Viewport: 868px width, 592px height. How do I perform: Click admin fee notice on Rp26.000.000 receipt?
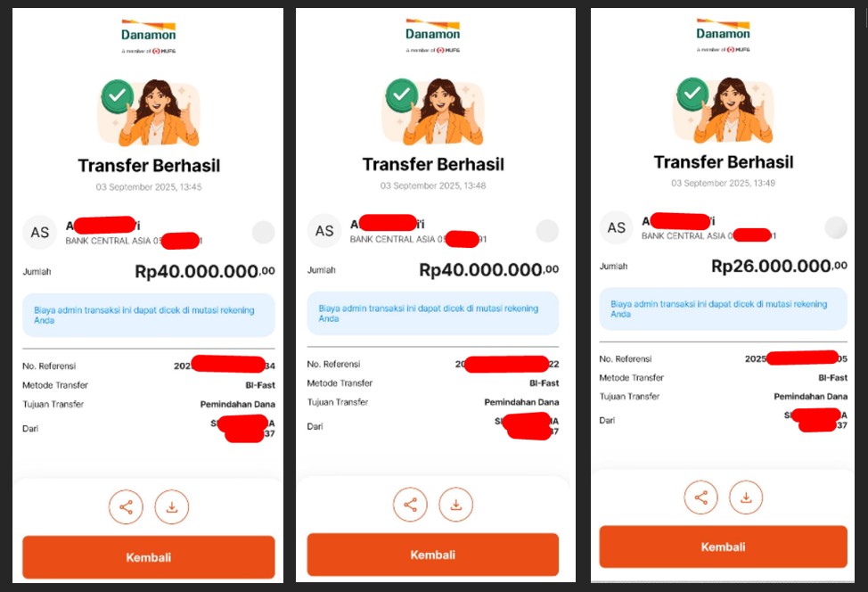click(723, 309)
